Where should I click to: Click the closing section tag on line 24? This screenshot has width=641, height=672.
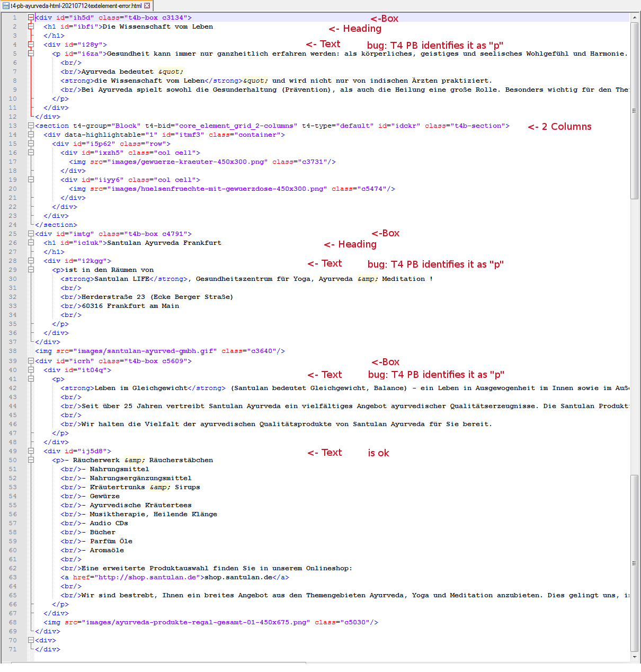[56, 225]
